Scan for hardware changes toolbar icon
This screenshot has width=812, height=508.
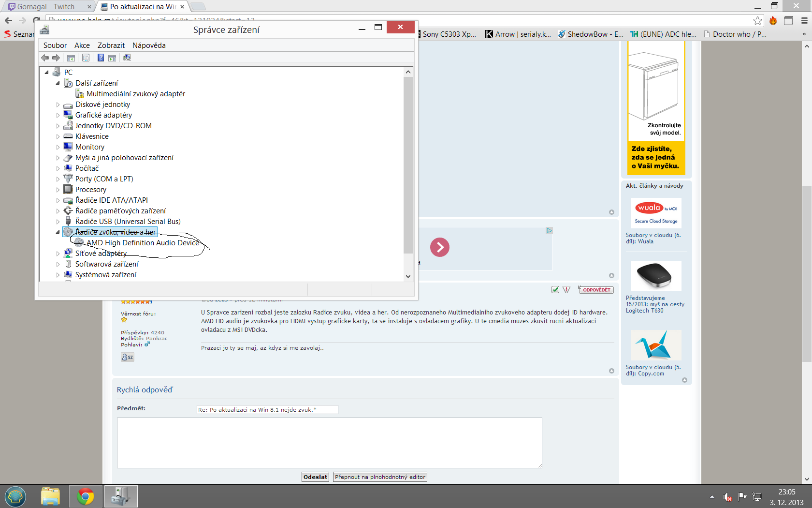(127, 58)
